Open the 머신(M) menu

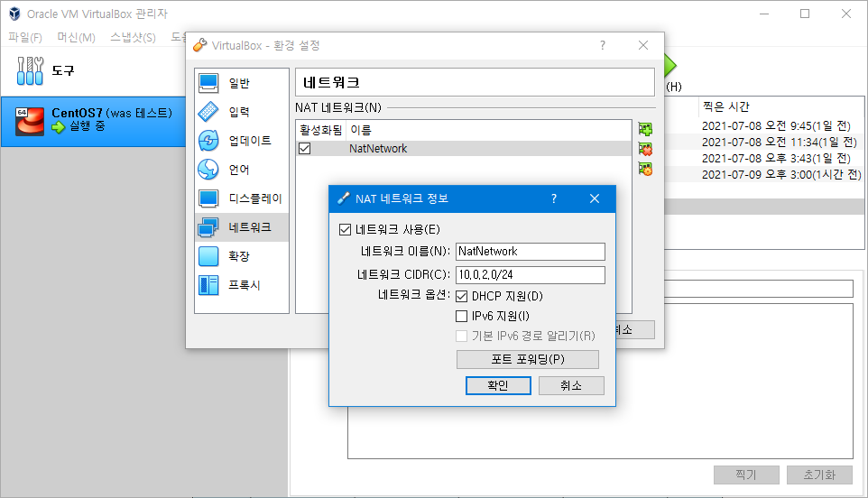(77, 38)
